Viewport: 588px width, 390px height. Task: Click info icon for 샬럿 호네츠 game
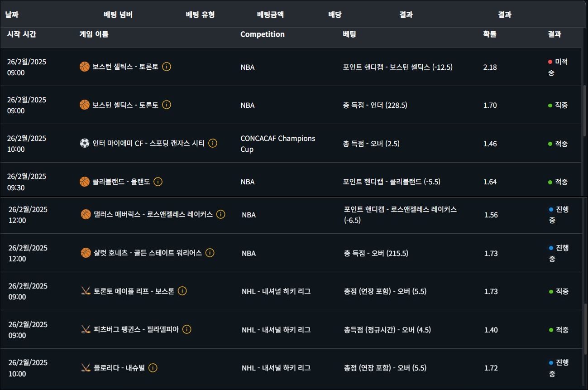pyautogui.click(x=210, y=253)
